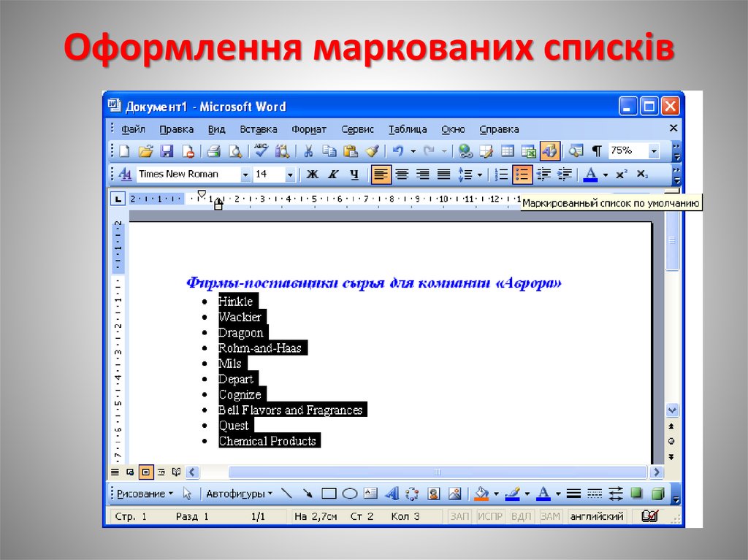Viewport: 748px width, 560px height.
Task: Expand the undo history dropdown arrow
Action: (413, 151)
